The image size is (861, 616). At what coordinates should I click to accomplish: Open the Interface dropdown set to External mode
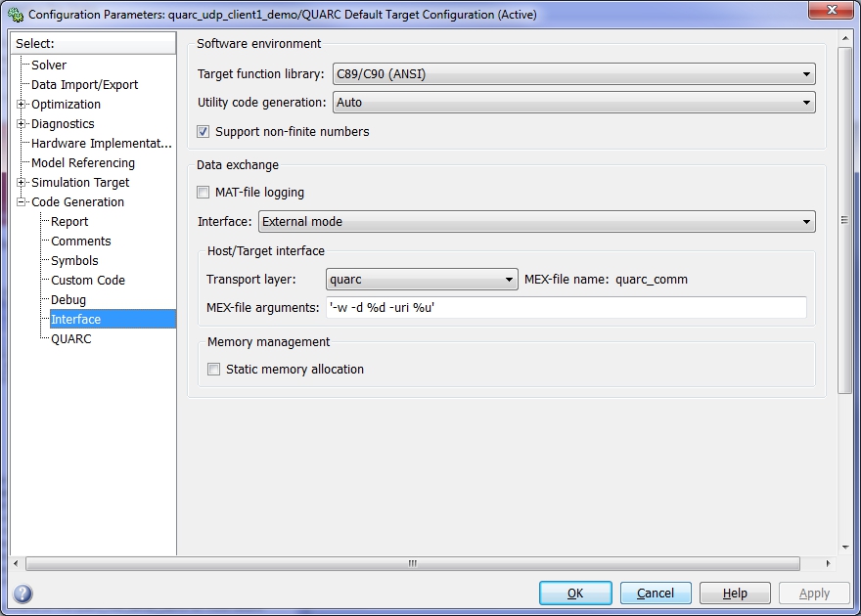pos(806,221)
